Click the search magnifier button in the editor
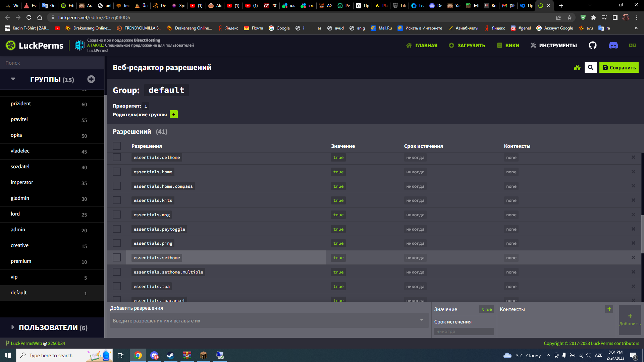The height and width of the screenshot is (362, 644). tap(590, 67)
